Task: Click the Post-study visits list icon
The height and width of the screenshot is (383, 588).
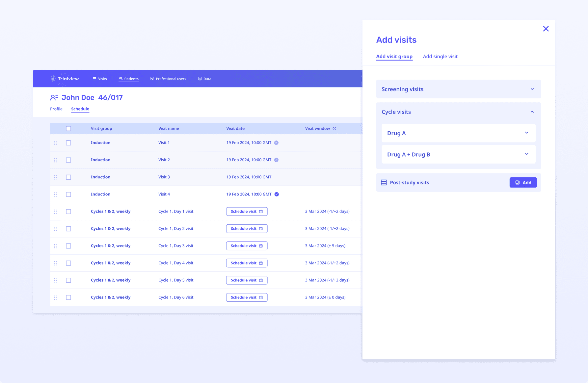Action: coord(384,183)
